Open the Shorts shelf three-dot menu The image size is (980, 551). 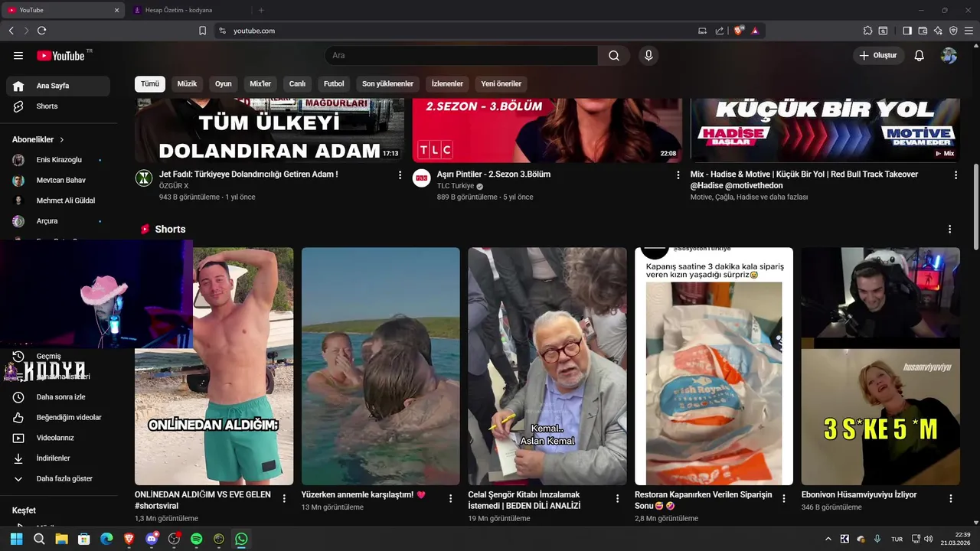click(x=950, y=230)
